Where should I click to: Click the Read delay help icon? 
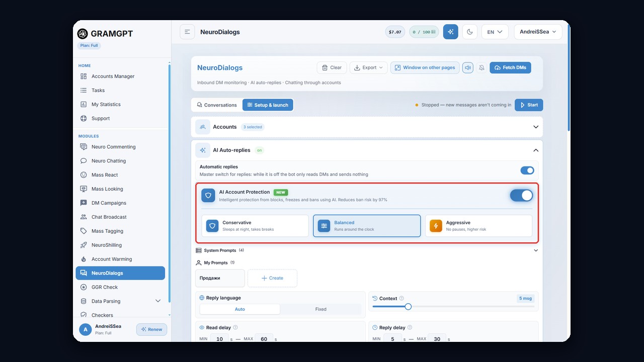click(235, 327)
